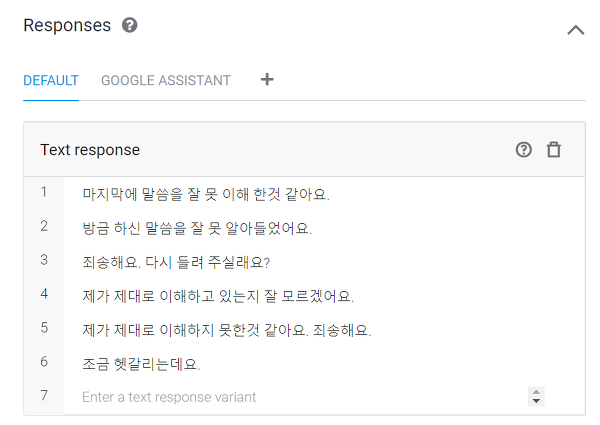600x425 pixels.
Task: Open the Text response help icon
Action: tap(523, 150)
